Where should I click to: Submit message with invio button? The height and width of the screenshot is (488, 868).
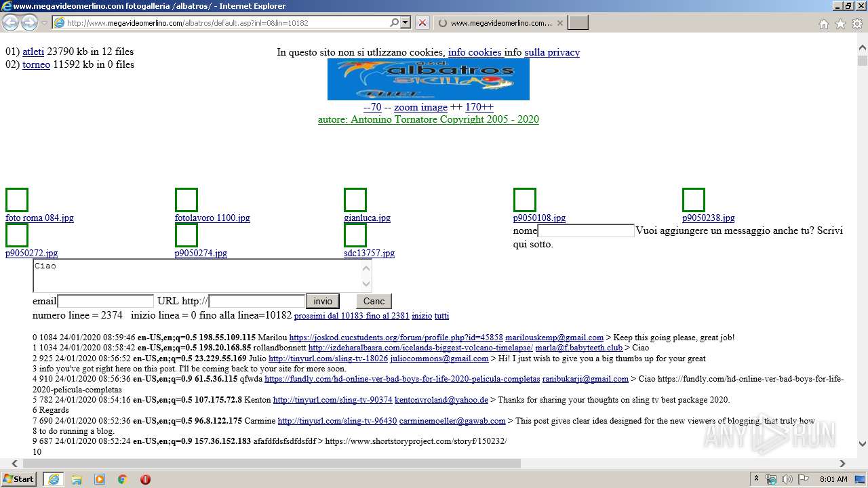[323, 301]
